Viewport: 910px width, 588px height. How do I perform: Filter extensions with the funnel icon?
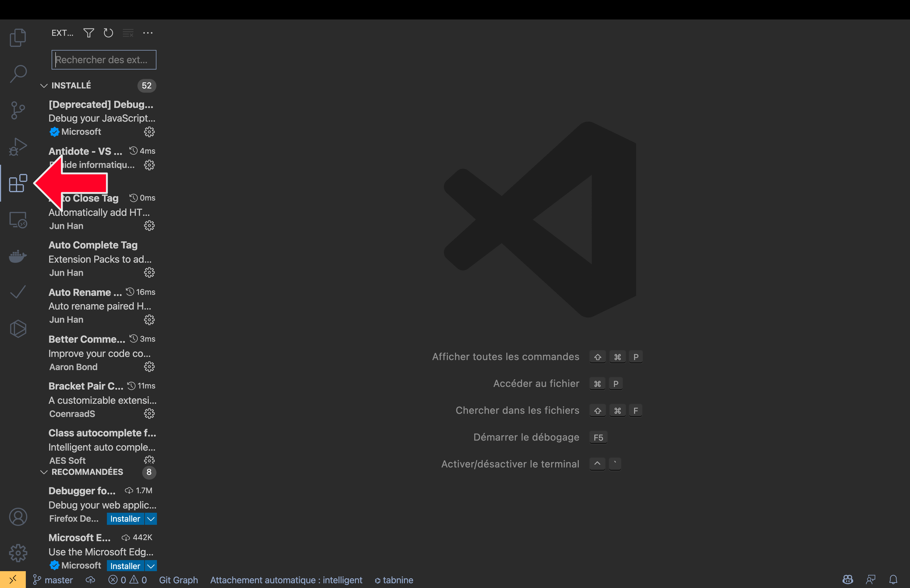point(88,33)
